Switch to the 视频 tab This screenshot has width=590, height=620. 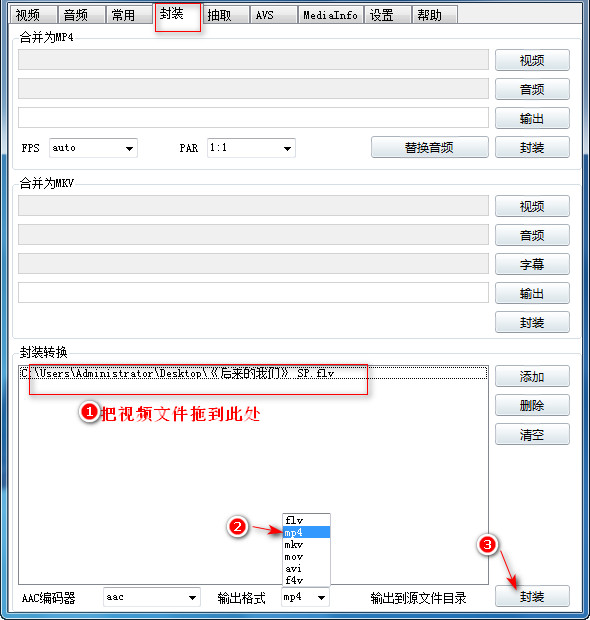click(32, 15)
